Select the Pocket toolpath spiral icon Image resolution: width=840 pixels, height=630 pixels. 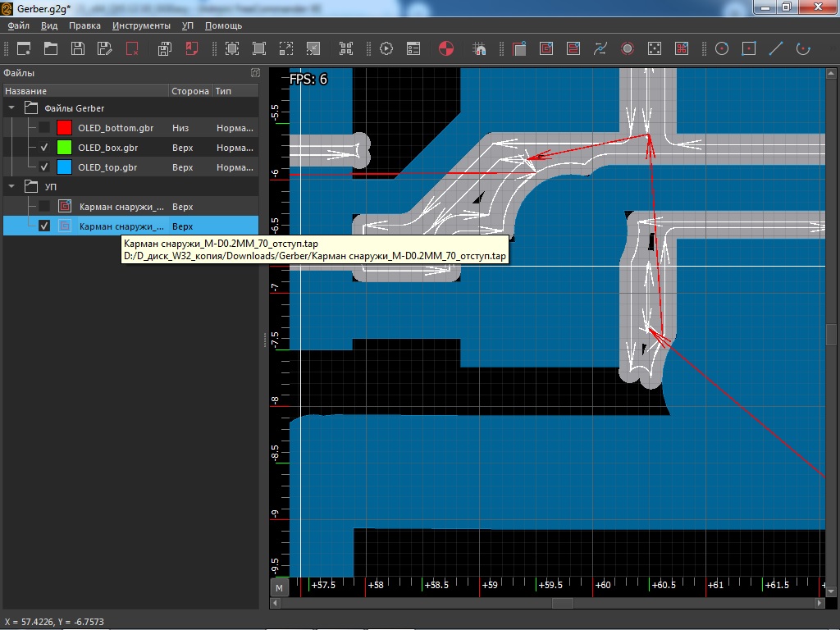click(546, 48)
